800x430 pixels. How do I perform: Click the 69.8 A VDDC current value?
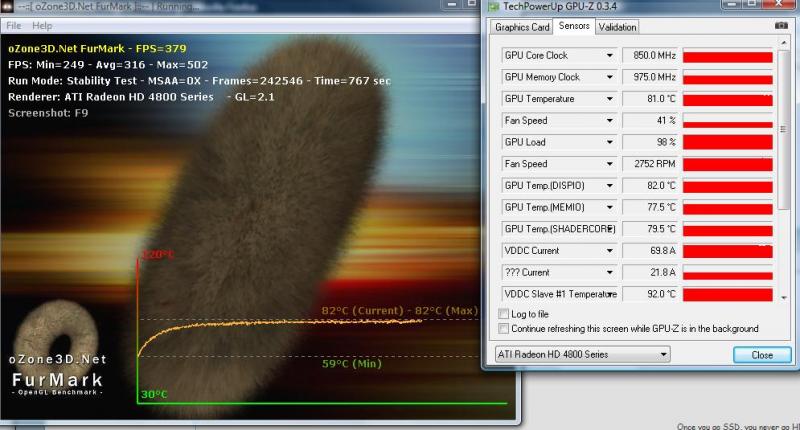(x=663, y=250)
